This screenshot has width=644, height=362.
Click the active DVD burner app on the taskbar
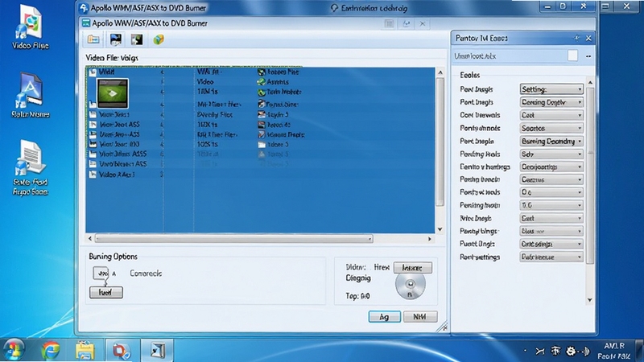pyautogui.click(x=158, y=351)
